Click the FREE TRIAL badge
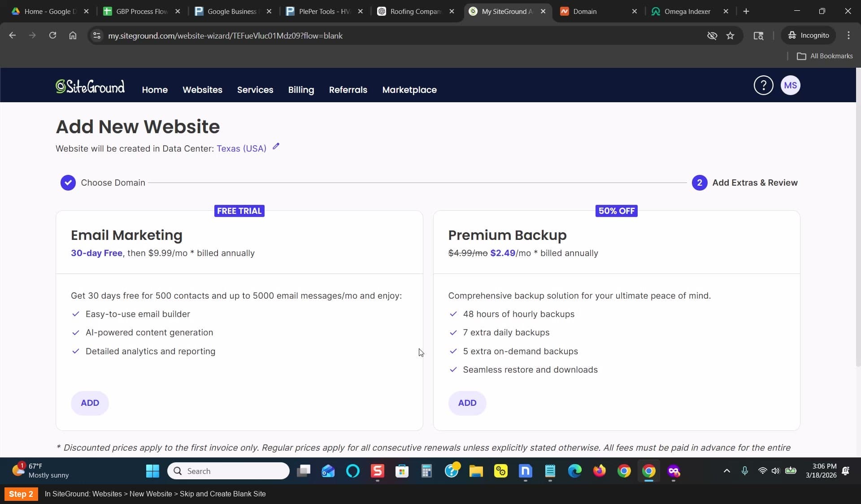The height and width of the screenshot is (504, 861). [x=239, y=211]
